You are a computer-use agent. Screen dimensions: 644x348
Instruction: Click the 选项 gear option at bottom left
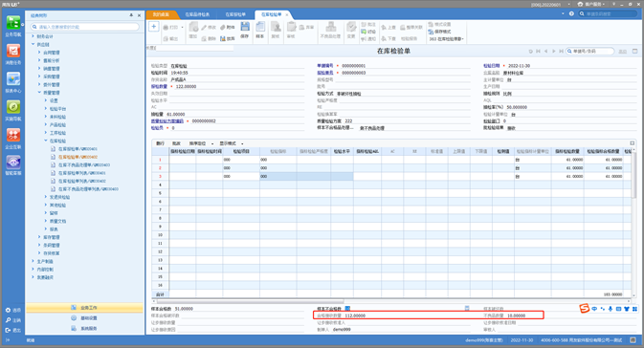(13, 311)
